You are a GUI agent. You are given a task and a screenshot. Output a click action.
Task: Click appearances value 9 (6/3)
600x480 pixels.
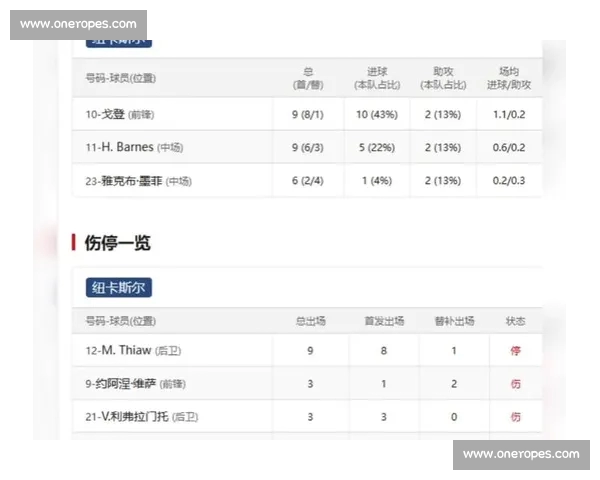click(308, 148)
